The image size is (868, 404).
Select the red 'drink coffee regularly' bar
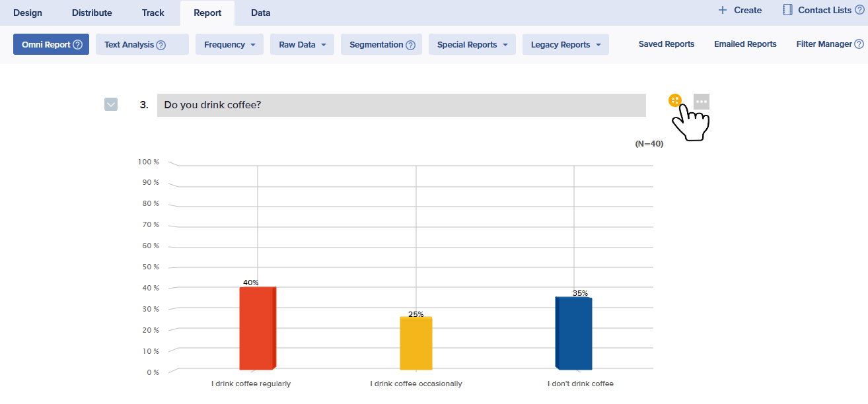click(x=256, y=329)
